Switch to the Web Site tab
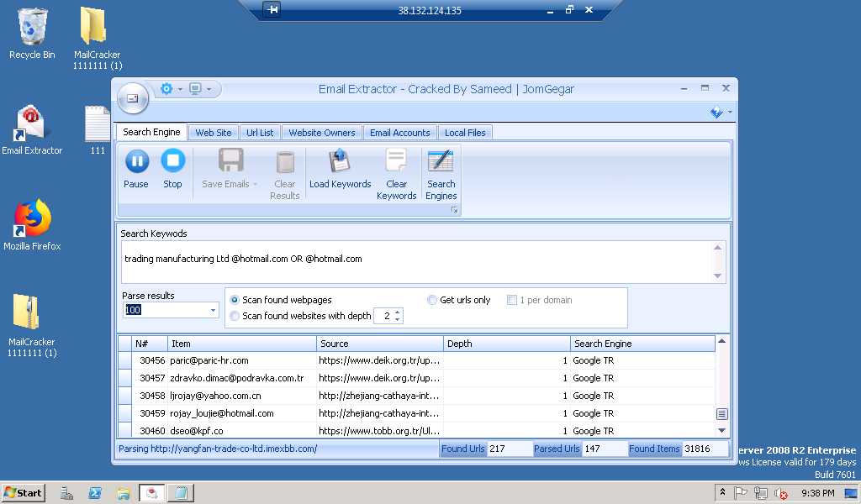 tap(213, 133)
